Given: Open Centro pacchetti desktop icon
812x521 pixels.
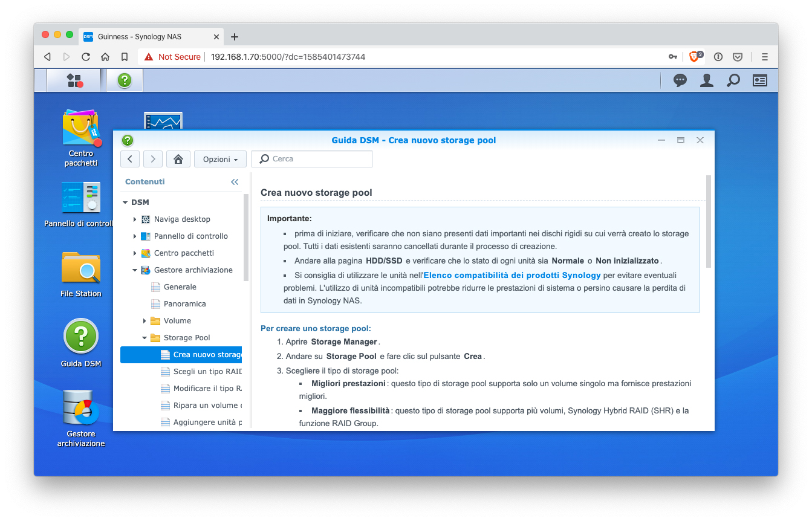Looking at the screenshot, I should [x=81, y=138].
